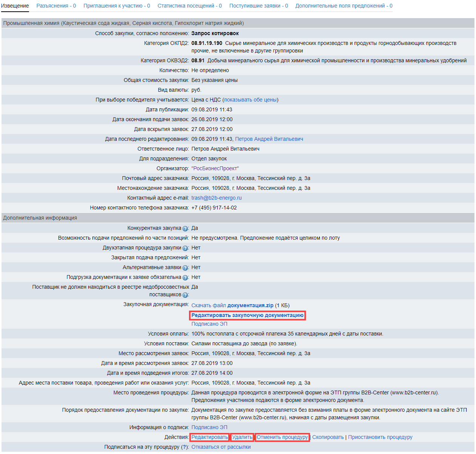
Task: Go to Дополнительные поля предложений tab
Action: (x=344, y=6)
